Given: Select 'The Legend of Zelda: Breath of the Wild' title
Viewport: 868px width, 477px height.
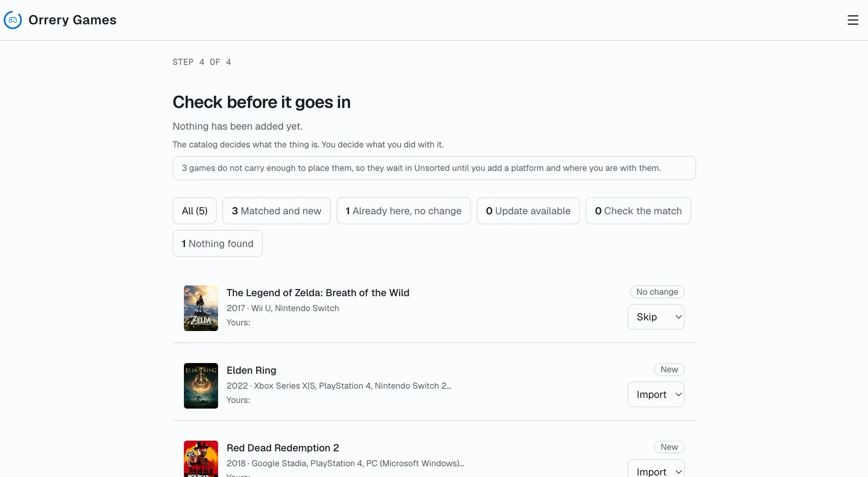Looking at the screenshot, I should point(318,293).
